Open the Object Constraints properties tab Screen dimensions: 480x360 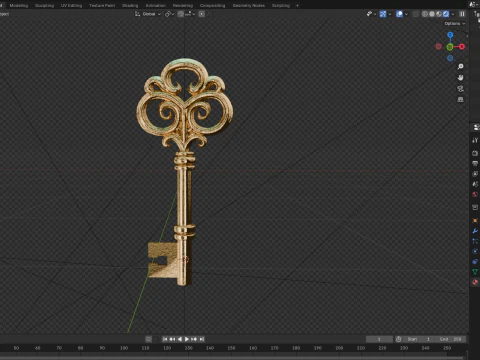tap(475, 262)
